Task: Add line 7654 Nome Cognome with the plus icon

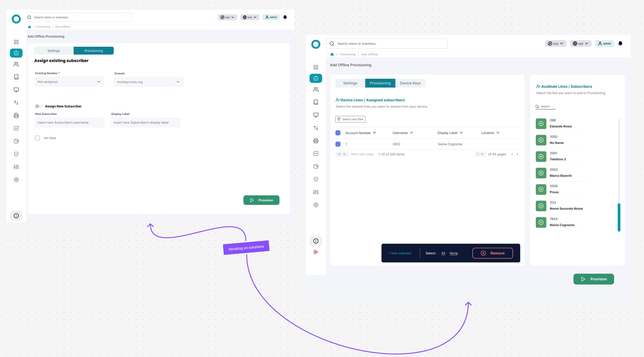Action: (541, 222)
